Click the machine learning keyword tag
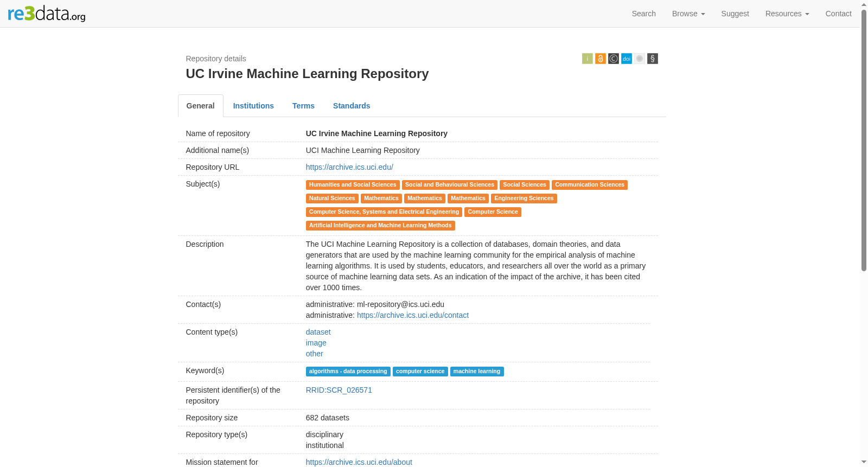 [477, 372]
